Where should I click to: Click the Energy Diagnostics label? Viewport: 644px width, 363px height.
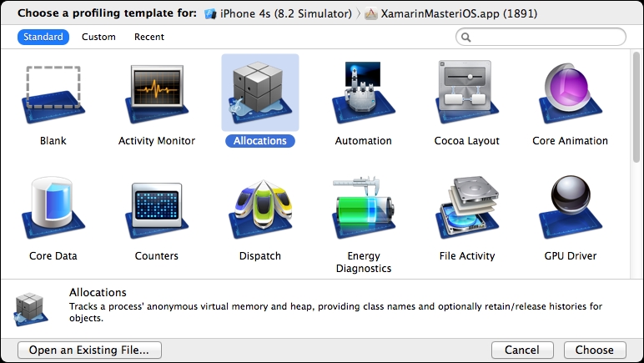click(364, 262)
